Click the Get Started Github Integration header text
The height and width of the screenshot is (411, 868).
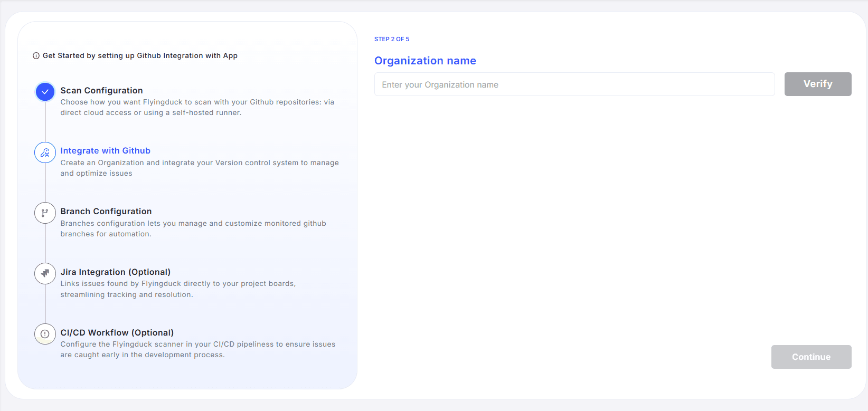[x=140, y=56]
